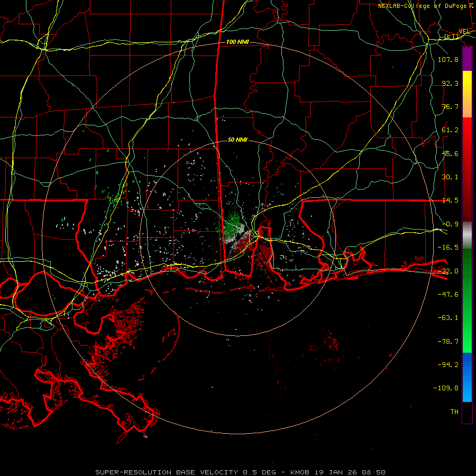Screen dimensions: 476x476
Task: Click the -16.5 velocity scale value
Action: [x=448, y=248]
